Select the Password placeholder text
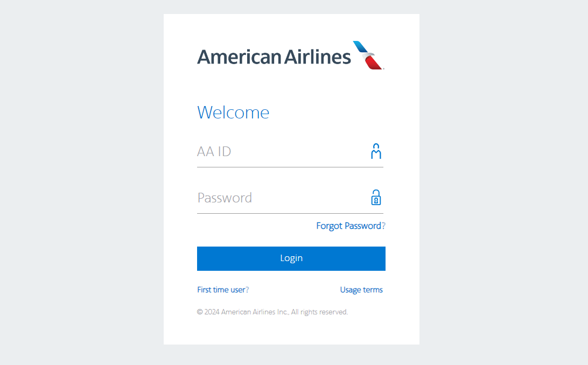Screen dimensions: 588x365 tap(225, 198)
